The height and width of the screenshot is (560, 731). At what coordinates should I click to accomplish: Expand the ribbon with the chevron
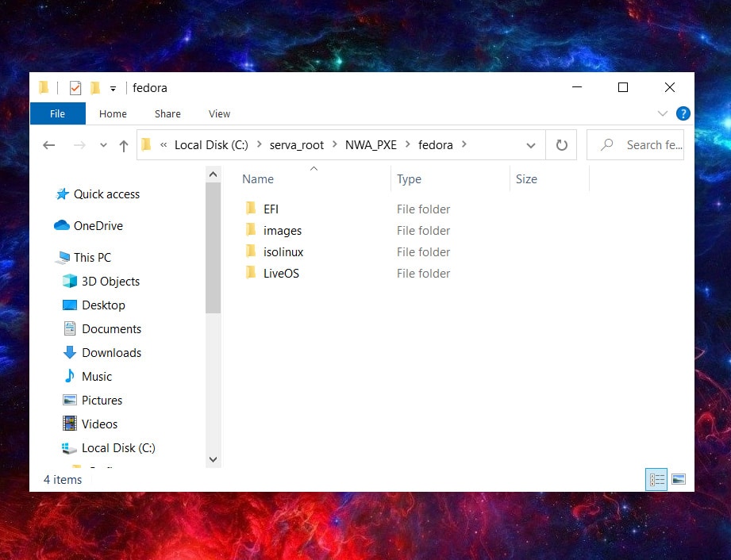(663, 113)
